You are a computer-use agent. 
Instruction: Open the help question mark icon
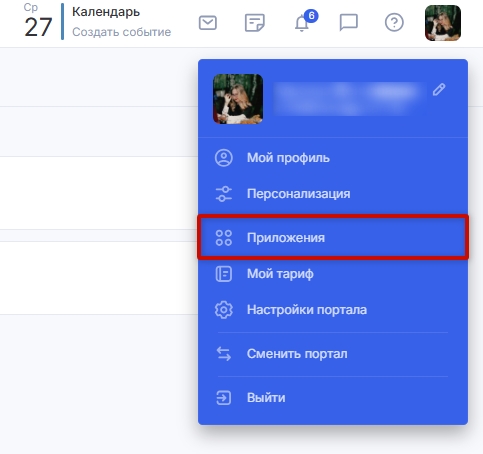point(394,23)
